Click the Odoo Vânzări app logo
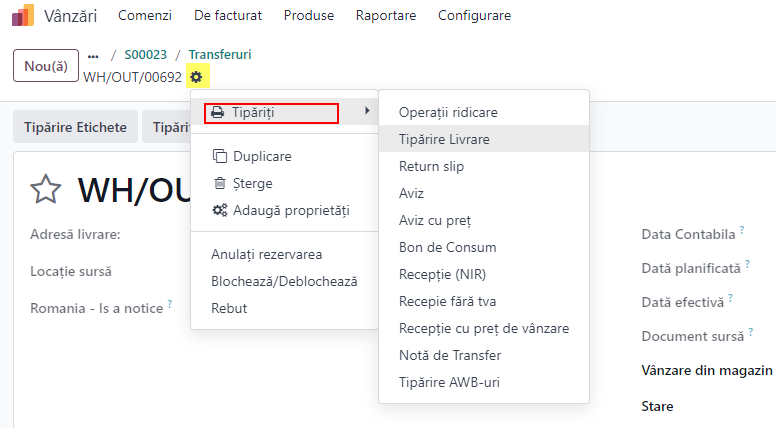This screenshot has width=776, height=428. pyautogui.click(x=23, y=15)
